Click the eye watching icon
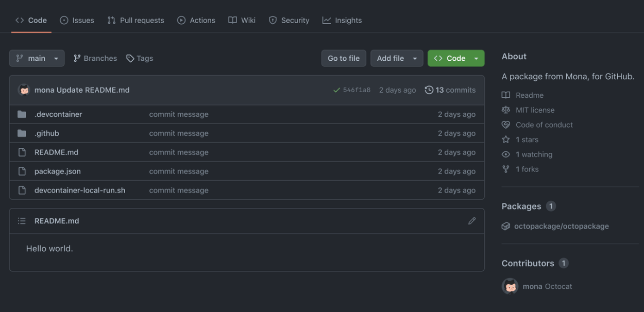The width and height of the screenshot is (644, 312). 506,154
